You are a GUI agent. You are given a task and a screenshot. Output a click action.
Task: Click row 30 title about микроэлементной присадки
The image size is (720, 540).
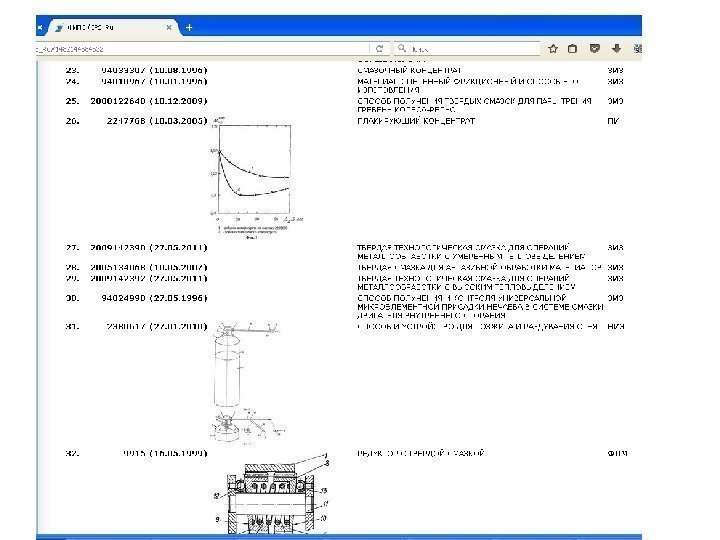pos(480,307)
